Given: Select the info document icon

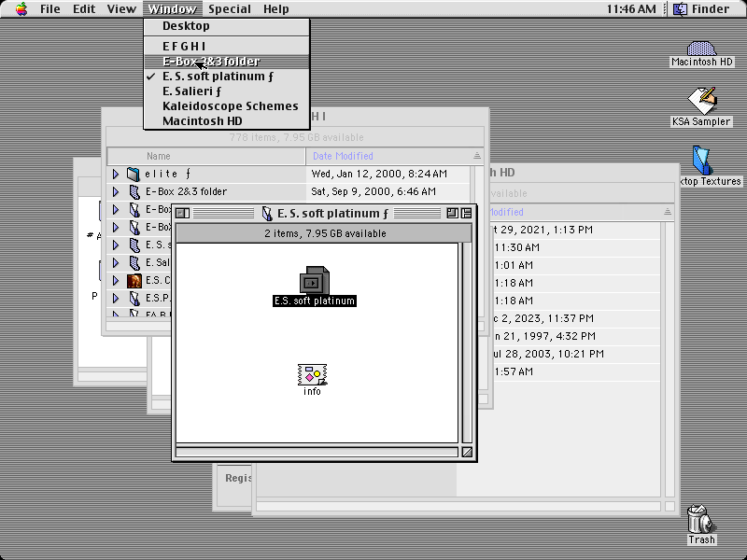Looking at the screenshot, I should [312, 375].
